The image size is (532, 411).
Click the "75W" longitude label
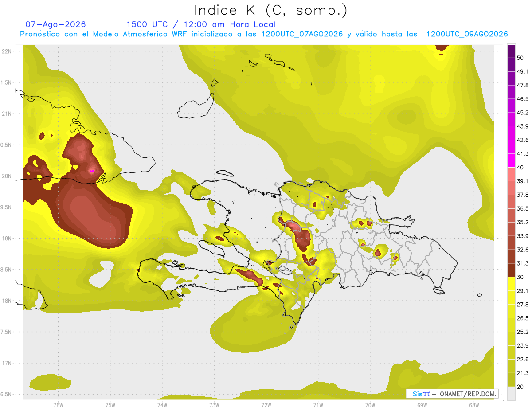tap(110, 405)
